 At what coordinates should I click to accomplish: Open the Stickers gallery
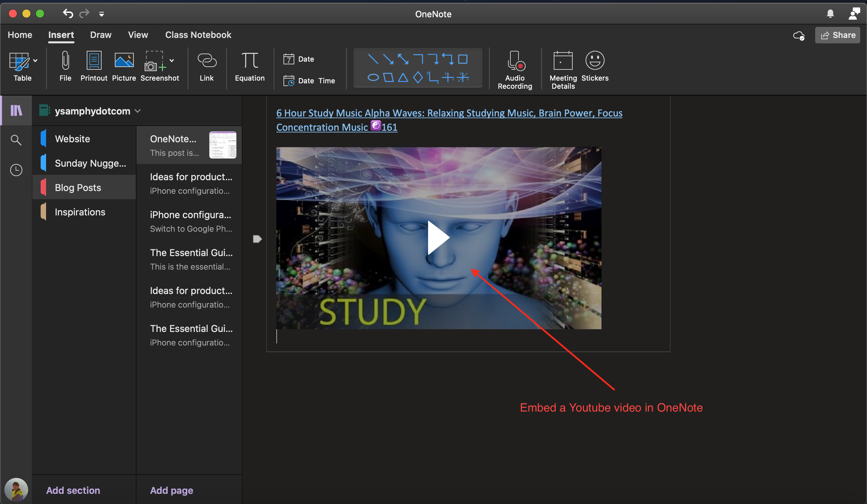(595, 66)
